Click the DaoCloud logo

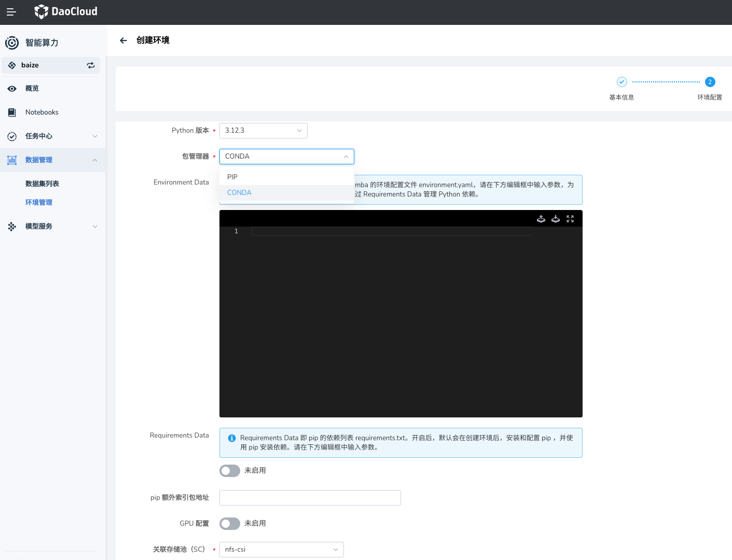pyautogui.click(x=66, y=11)
